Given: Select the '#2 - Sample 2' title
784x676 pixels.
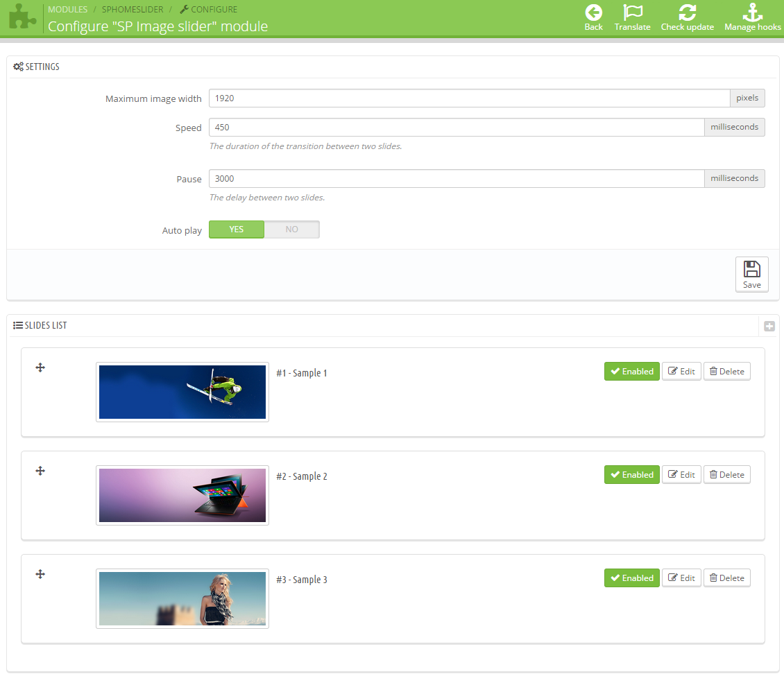Looking at the screenshot, I should click(302, 476).
